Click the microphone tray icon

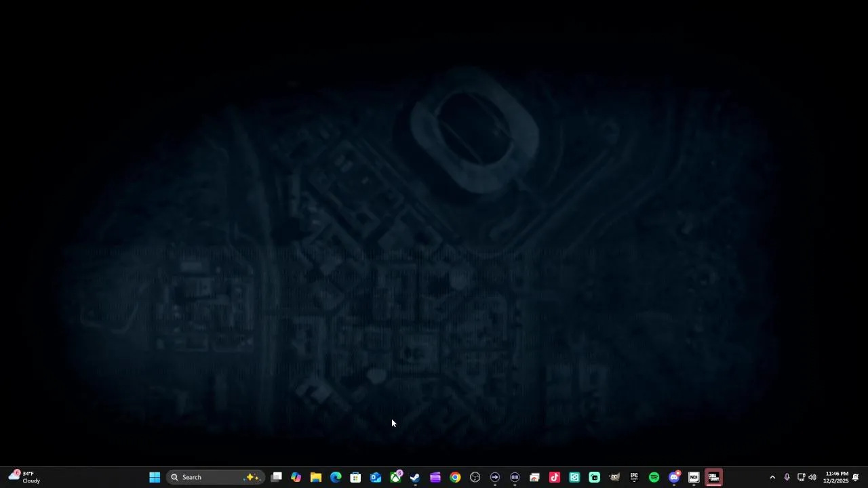pyautogui.click(x=787, y=477)
